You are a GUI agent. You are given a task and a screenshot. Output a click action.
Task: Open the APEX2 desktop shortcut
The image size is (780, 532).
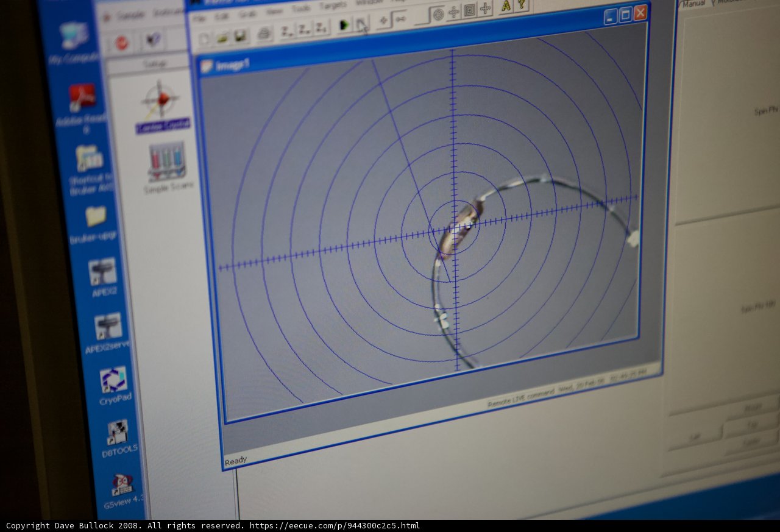point(103,278)
